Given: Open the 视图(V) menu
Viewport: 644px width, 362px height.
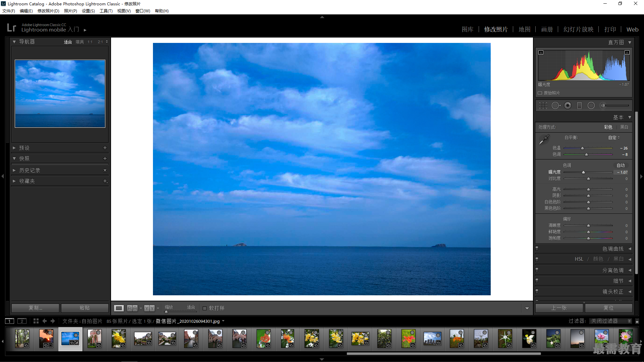Looking at the screenshot, I should click(124, 11).
